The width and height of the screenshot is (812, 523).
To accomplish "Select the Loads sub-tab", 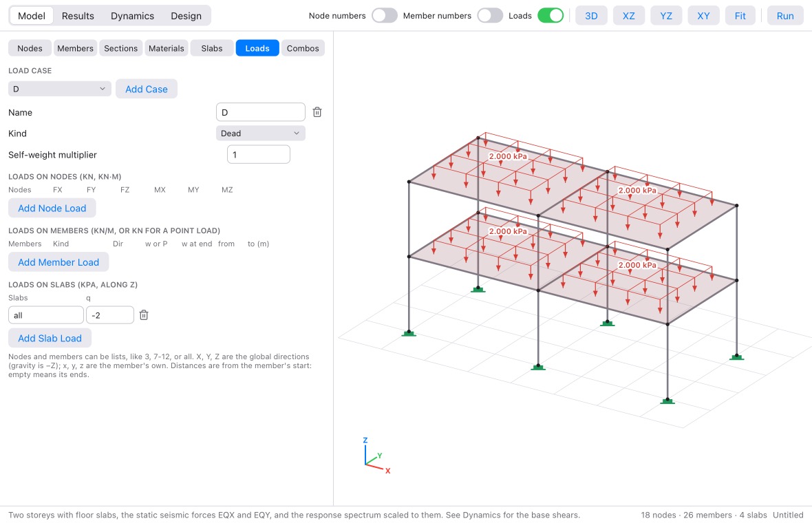I will click(x=257, y=48).
